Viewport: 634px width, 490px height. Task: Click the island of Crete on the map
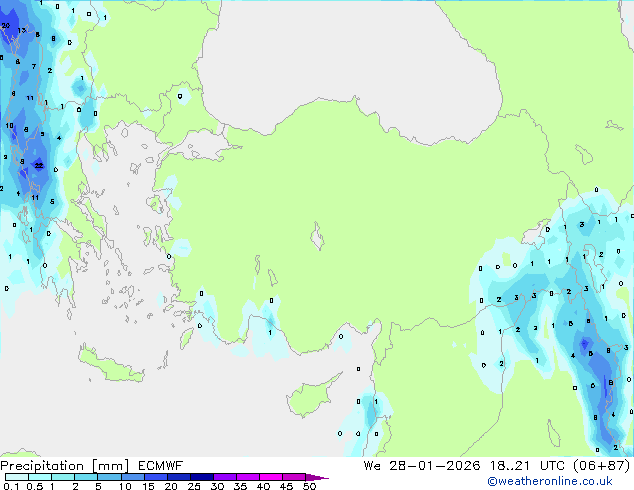[109, 365]
